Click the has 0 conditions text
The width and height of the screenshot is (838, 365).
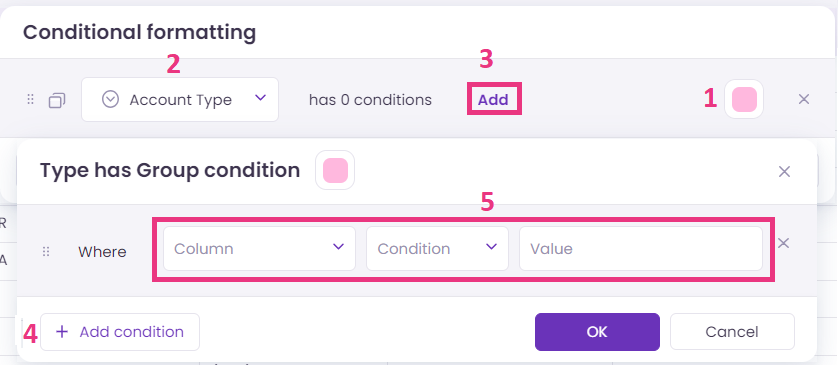[370, 100]
